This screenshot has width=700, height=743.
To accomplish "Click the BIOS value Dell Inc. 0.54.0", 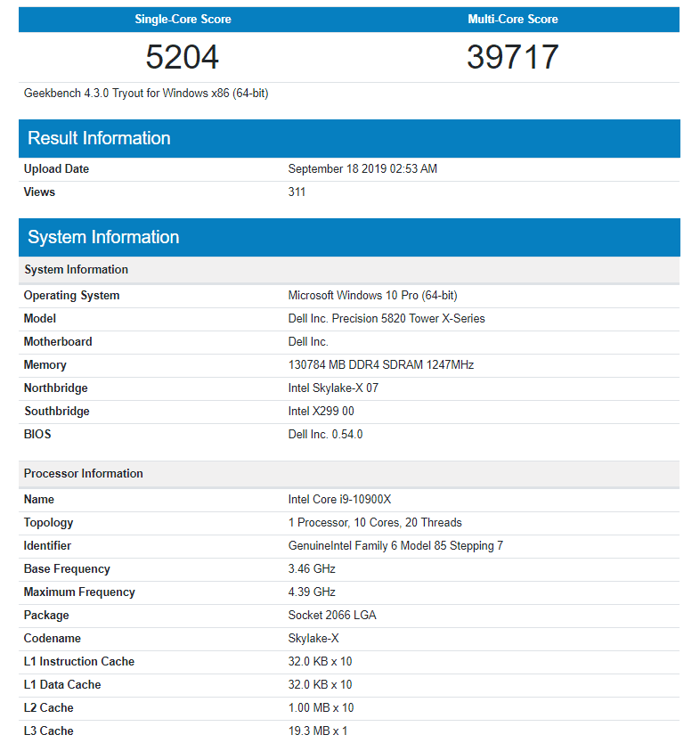I will coord(325,435).
